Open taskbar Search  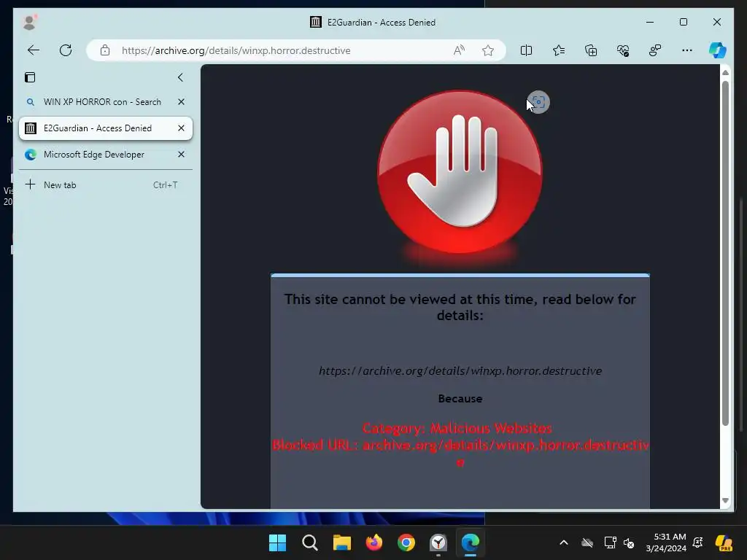[309, 542]
